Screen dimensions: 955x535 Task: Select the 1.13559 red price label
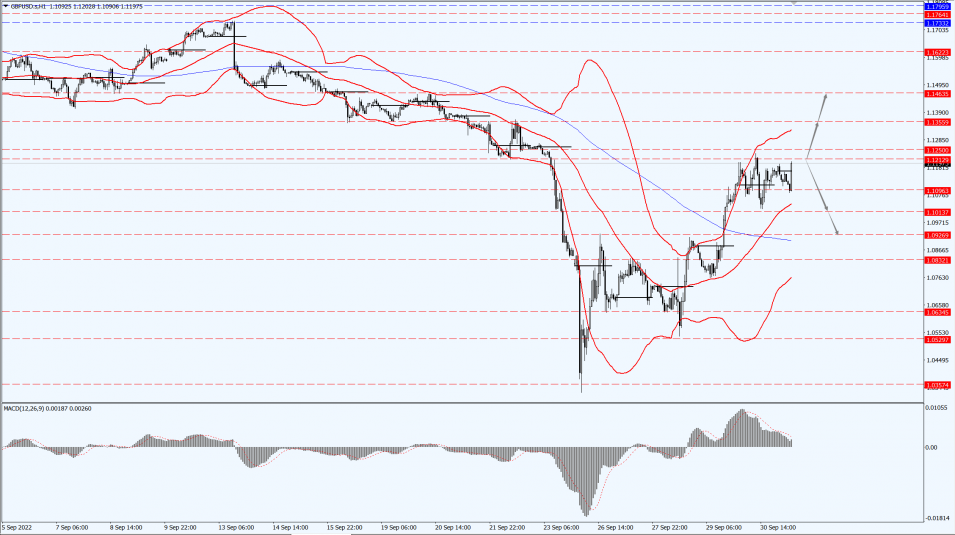(x=937, y=122)
